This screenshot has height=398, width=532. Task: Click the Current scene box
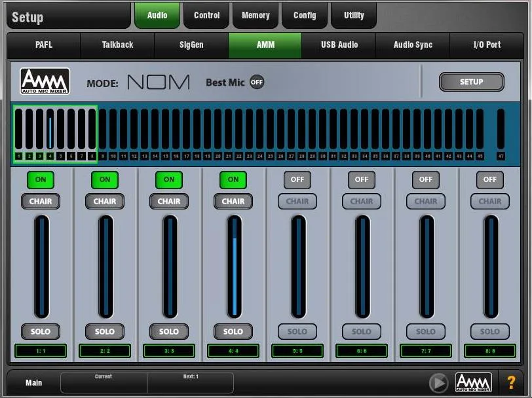(104, 383)
